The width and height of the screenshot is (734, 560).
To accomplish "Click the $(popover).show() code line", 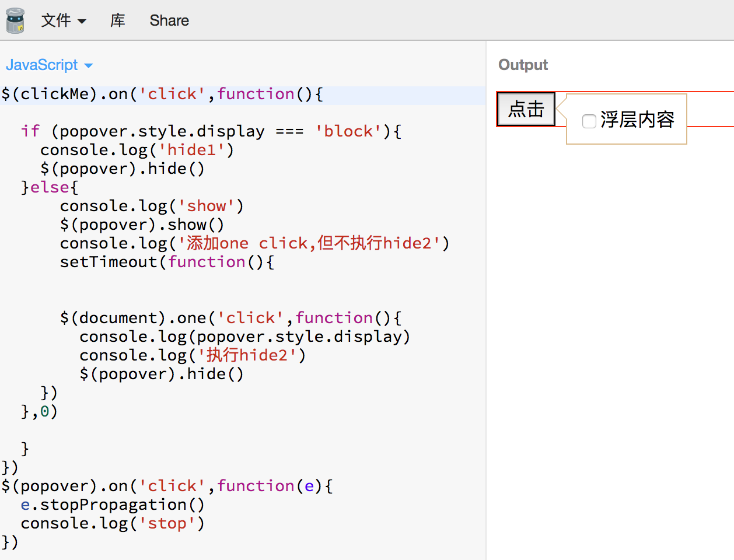I will click(x=141, y=225).
